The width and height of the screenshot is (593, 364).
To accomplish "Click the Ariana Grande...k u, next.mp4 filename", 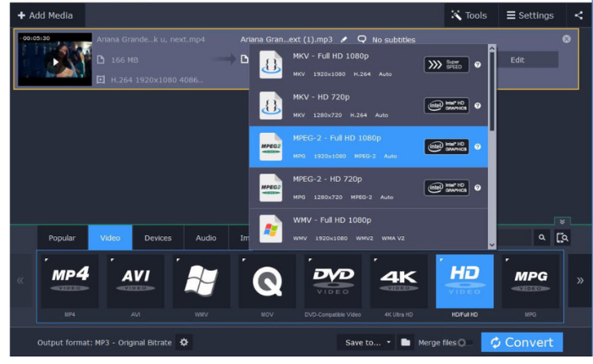I will point(151,39).
